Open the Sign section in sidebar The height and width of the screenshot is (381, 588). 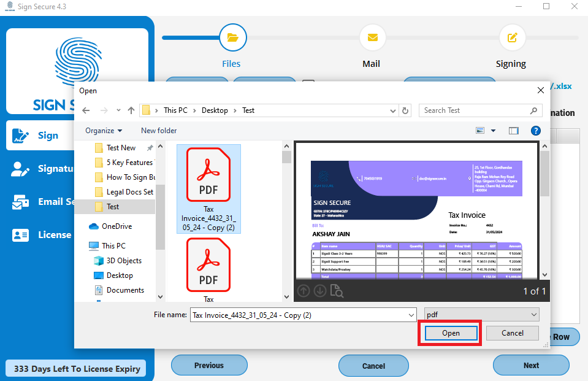[40, 136]
